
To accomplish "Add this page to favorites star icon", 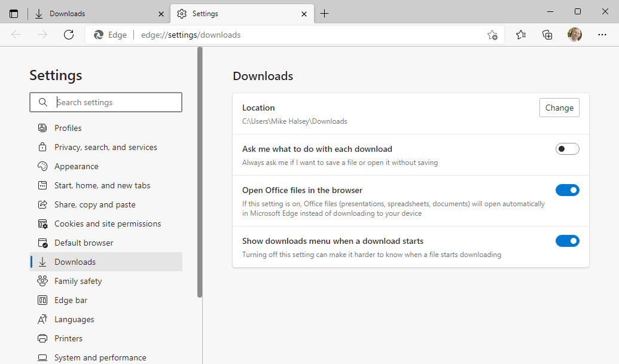I will pos(492,35).
